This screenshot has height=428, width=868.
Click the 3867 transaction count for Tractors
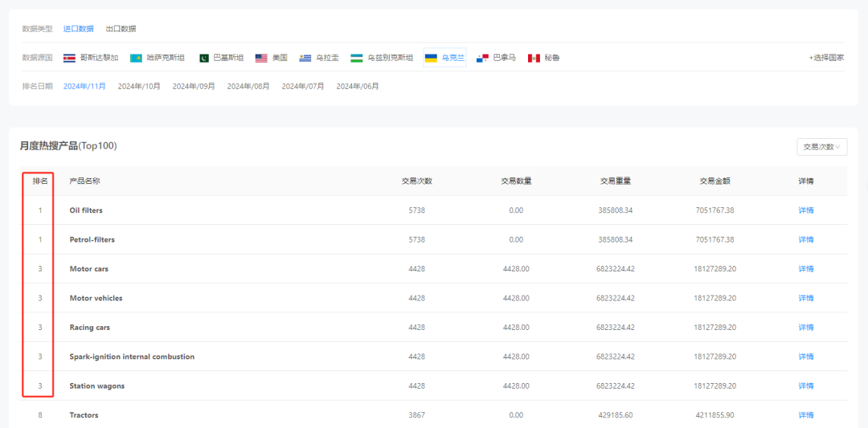[x=417, y=414]
